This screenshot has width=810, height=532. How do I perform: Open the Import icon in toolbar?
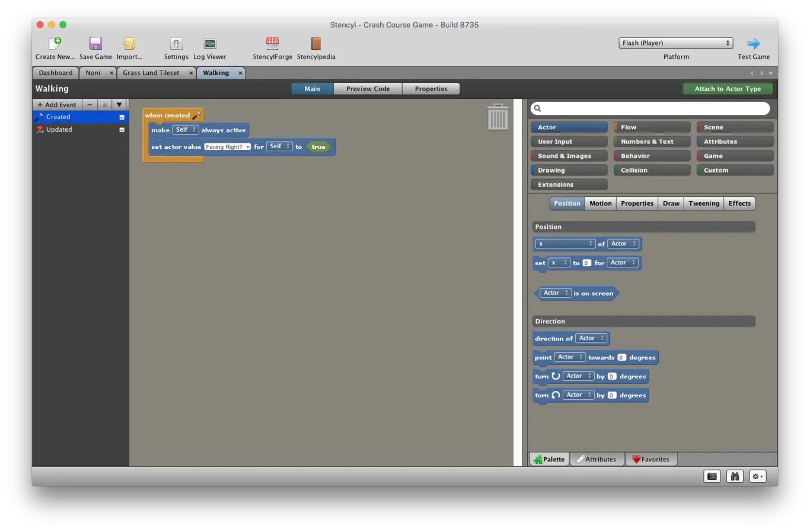(x=129, y=43)
